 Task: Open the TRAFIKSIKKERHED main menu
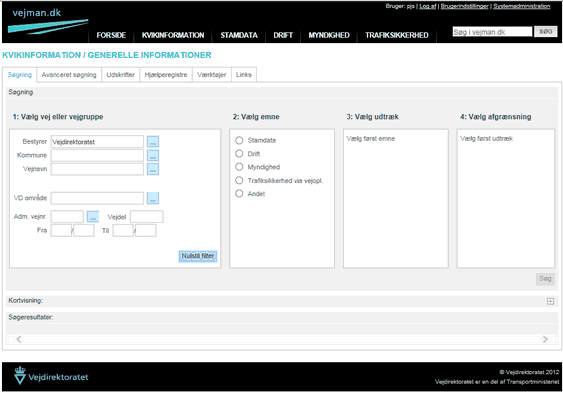pyautogui.click(x=397, y=35)
